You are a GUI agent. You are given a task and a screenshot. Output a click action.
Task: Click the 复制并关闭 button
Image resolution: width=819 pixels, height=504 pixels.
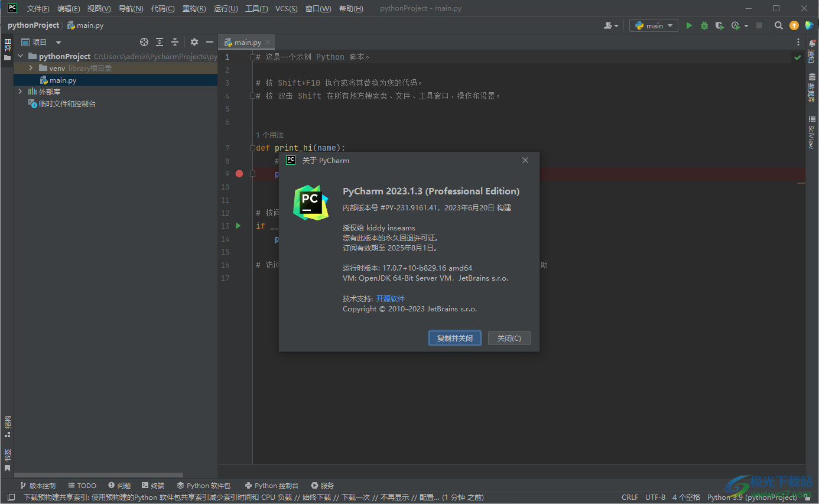[x=455, y=338]
